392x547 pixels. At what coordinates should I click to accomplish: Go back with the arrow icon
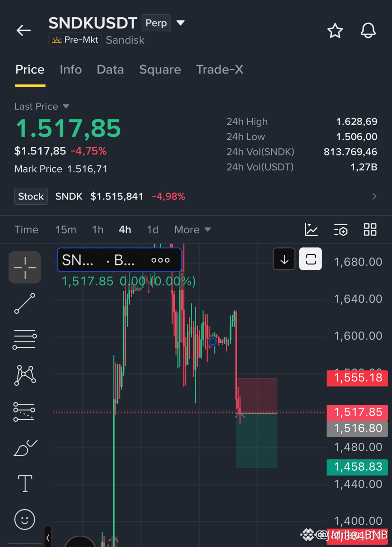[24, 30]
